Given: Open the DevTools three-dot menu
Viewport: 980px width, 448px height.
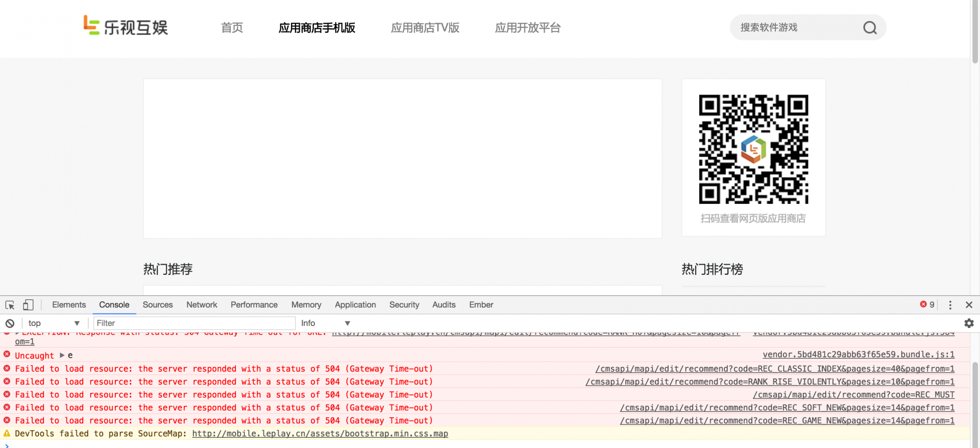Looking at the screenshot, I should pyautogui.click(x=950, y=305).
